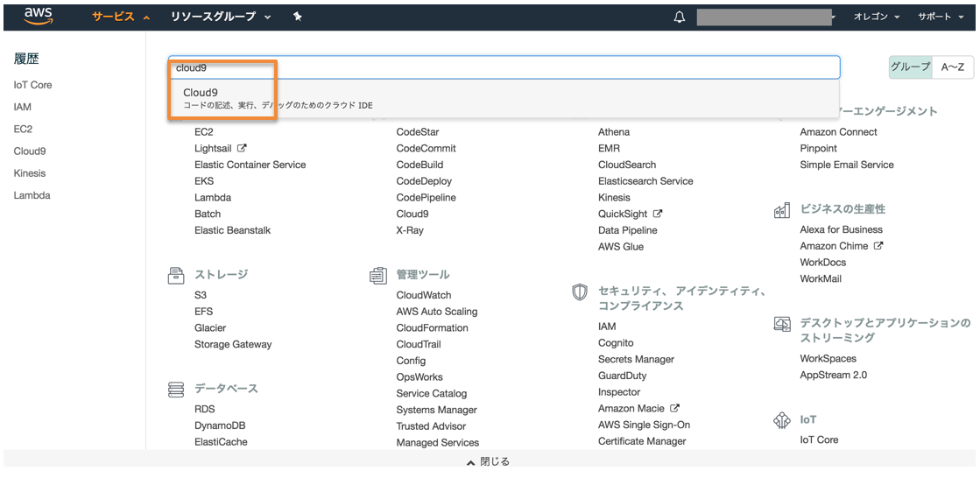
Task: Click the external link icon beside QuickSight
Action: pyautogui.click(x=658, y=214)
